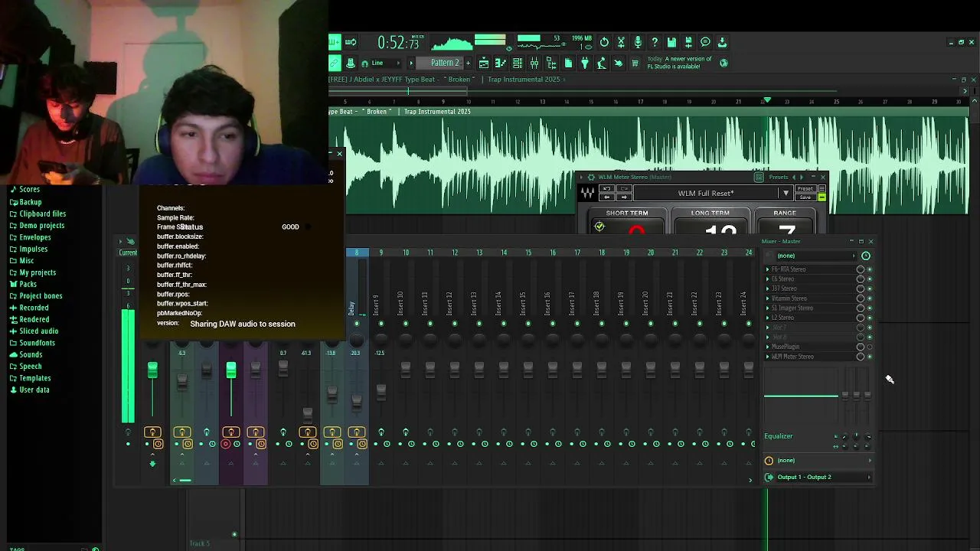Open the mixer toolbar icon

pos(534,63)
